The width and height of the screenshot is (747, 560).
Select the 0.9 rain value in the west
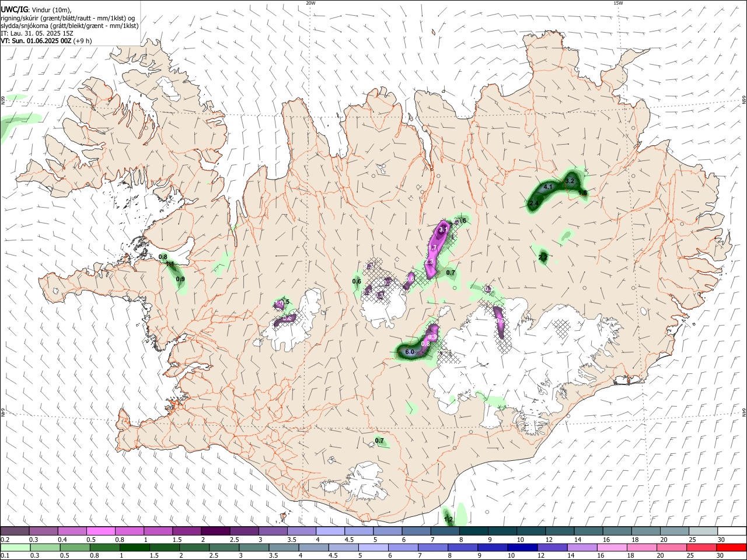point(180,279)
